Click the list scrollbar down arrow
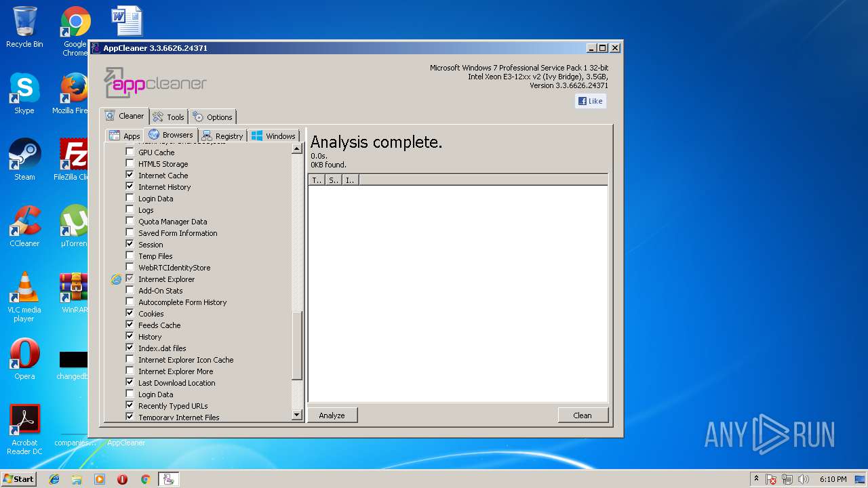This screenshot has width=868, height=488. (297, 415)
